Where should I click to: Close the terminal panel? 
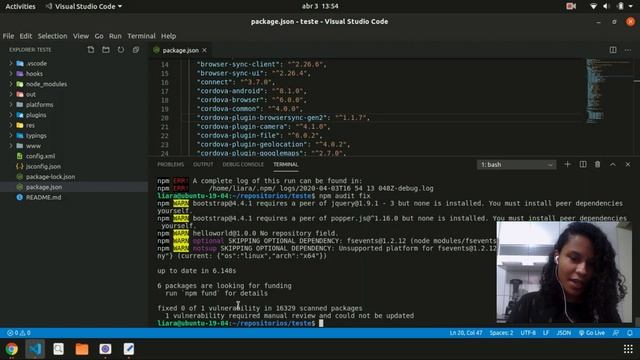tap(628, 164)
